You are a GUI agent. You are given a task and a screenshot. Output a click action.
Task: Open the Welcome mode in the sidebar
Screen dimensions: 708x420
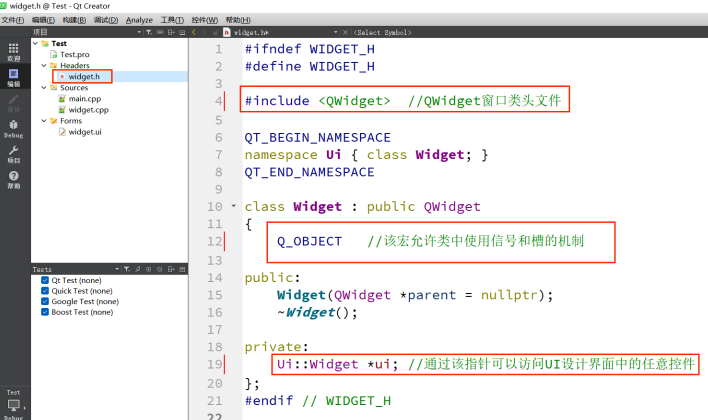[14, 52]
